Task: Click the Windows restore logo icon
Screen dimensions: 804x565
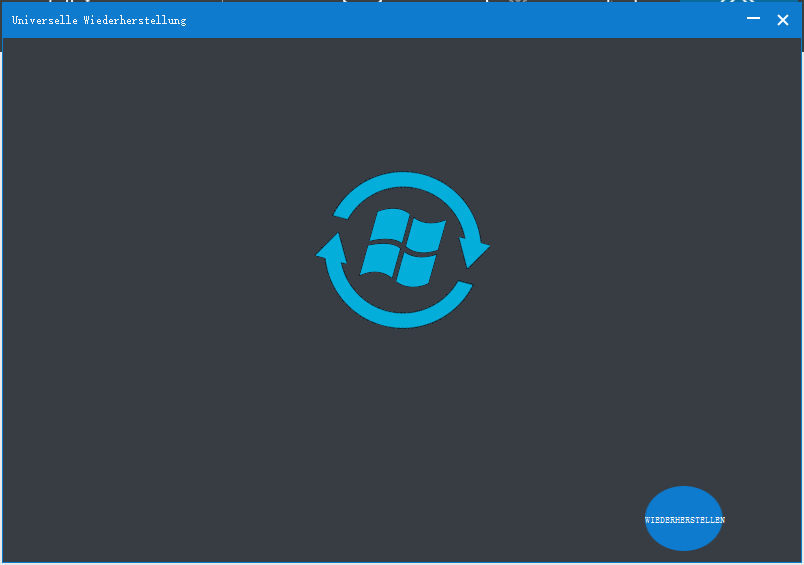Action: tap(403, 250)
